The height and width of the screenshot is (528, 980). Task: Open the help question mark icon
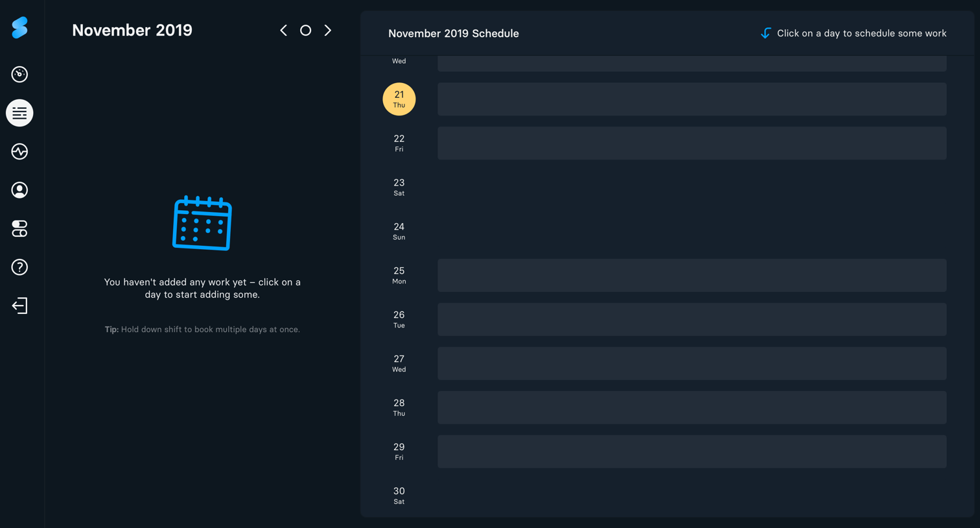tap(19, 267)
